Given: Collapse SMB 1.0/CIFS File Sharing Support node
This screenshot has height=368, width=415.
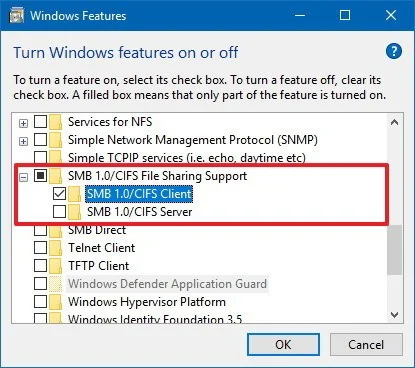Looking at the screenshot, I should [23, 177].
